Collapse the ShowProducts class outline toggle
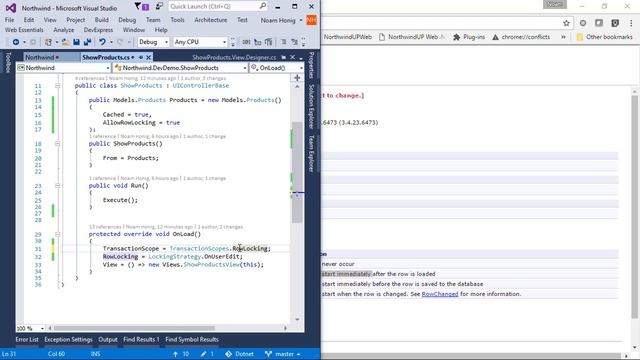Viewport: 640px width, 360px height. 57,86
